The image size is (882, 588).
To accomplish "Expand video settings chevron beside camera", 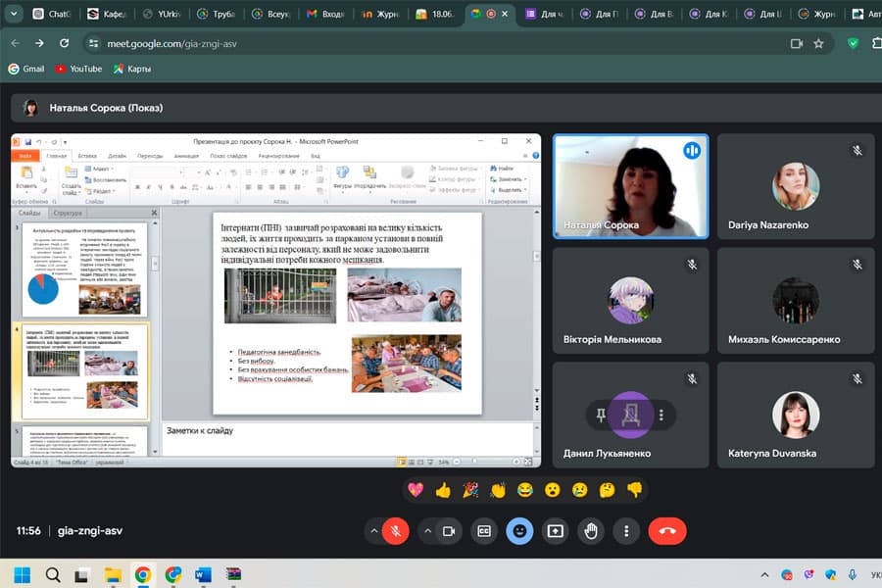I will point(427,530).
